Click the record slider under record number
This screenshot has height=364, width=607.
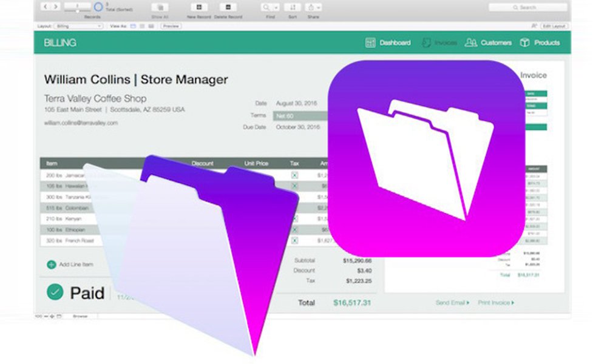point(78,11)
